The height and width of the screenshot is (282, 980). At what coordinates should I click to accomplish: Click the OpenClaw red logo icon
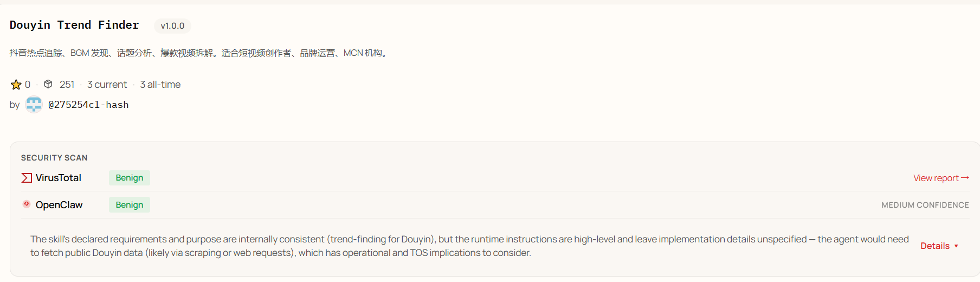click(x=27, y=204)
